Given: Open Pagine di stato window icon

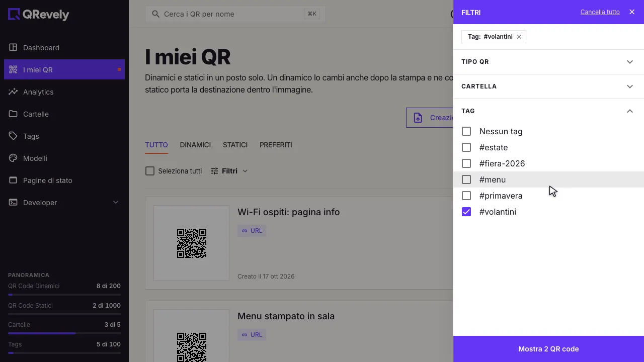Looking at the screenshot, I should pyautogui.click(x=13, y=180).
